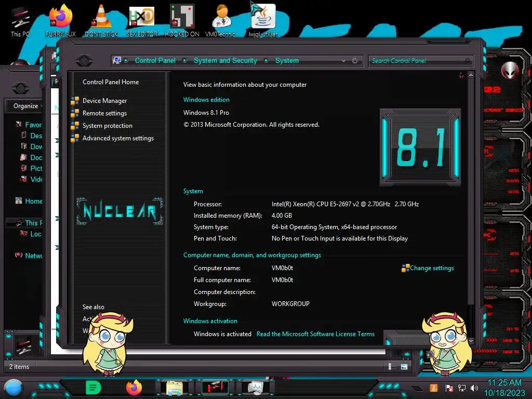Image resolution: width=532 pixels, height=399 pixels.
Task: Open the This PC desktop icon
Action: click(20, 22)
